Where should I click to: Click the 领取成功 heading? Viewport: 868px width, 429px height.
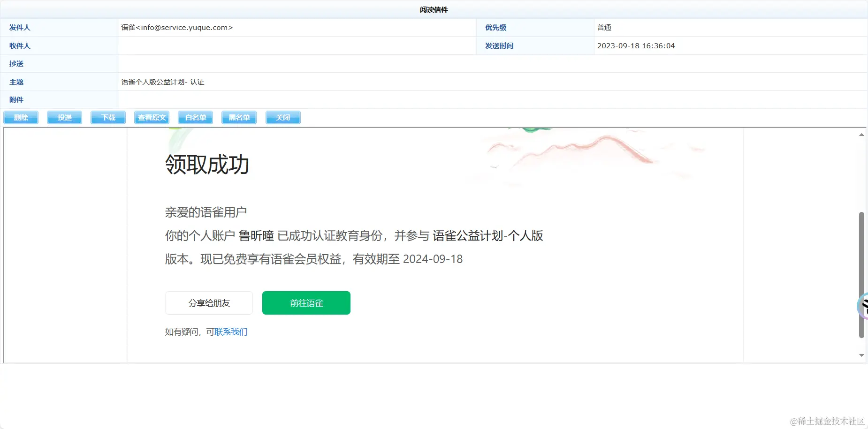207,165
